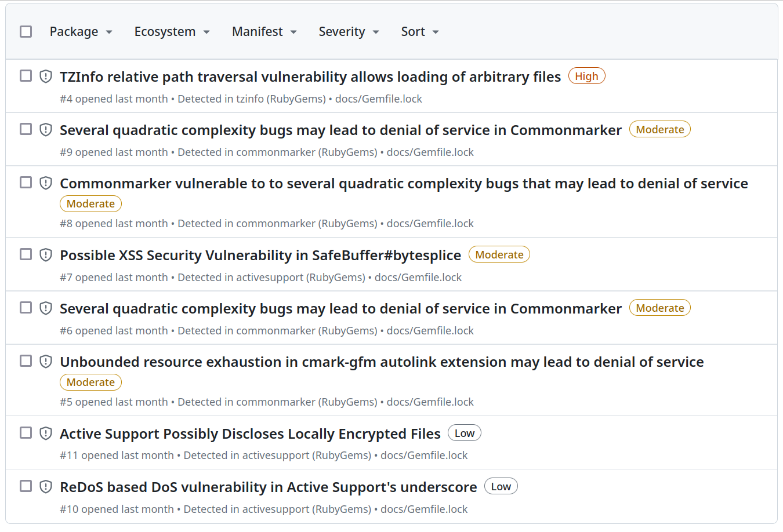
Task: Click the shield icon beside alert #6
Action: 46,308
